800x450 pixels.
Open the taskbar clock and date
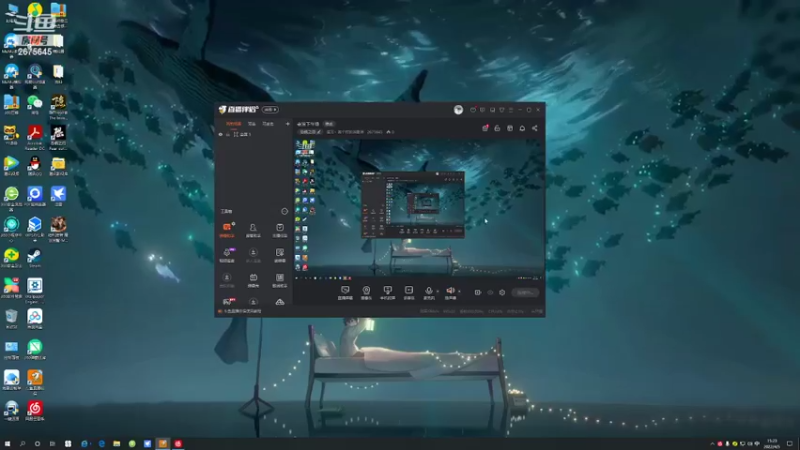pyautogui.click(x=772, y=443)
